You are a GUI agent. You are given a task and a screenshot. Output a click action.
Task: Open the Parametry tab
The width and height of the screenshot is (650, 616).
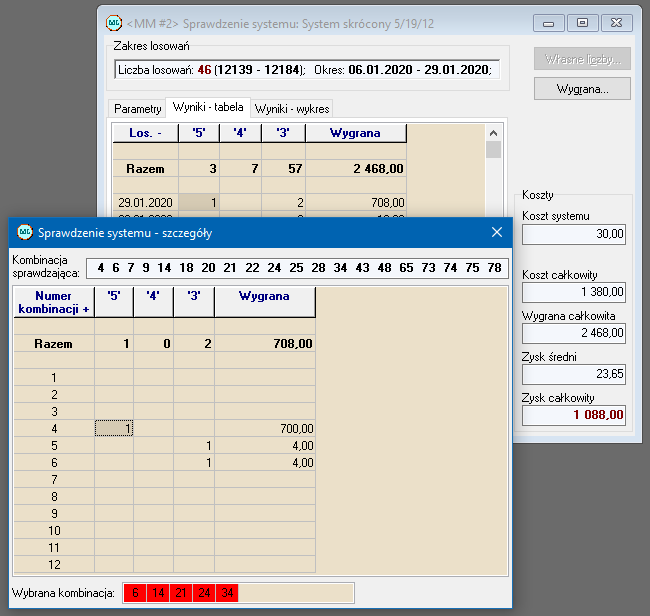click(137, 108)
